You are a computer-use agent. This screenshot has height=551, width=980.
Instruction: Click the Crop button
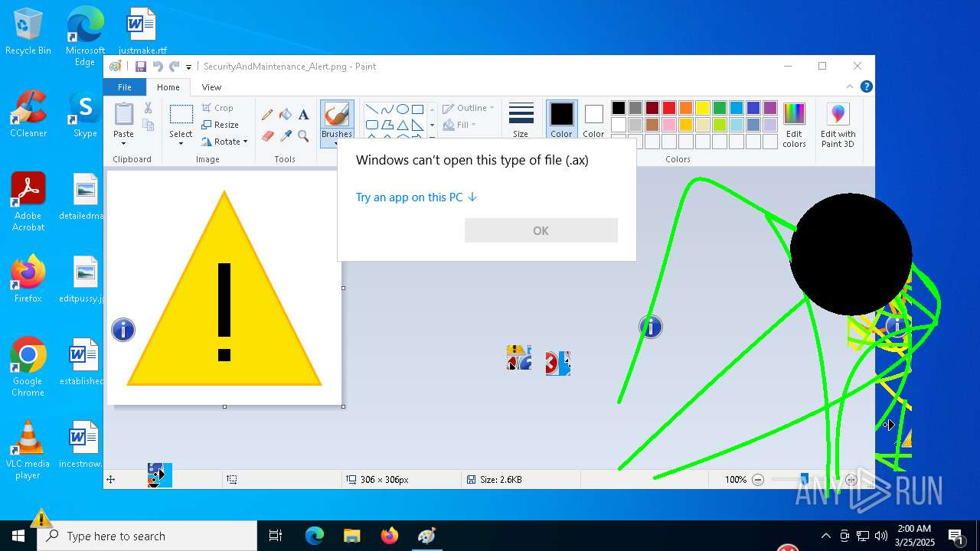pyautogui.click(x=217, y=108)
